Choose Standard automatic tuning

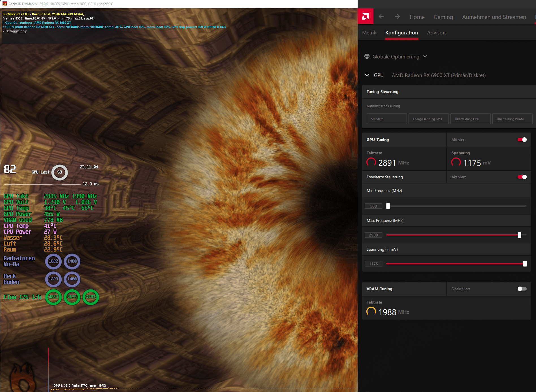(x=387, y=119)
